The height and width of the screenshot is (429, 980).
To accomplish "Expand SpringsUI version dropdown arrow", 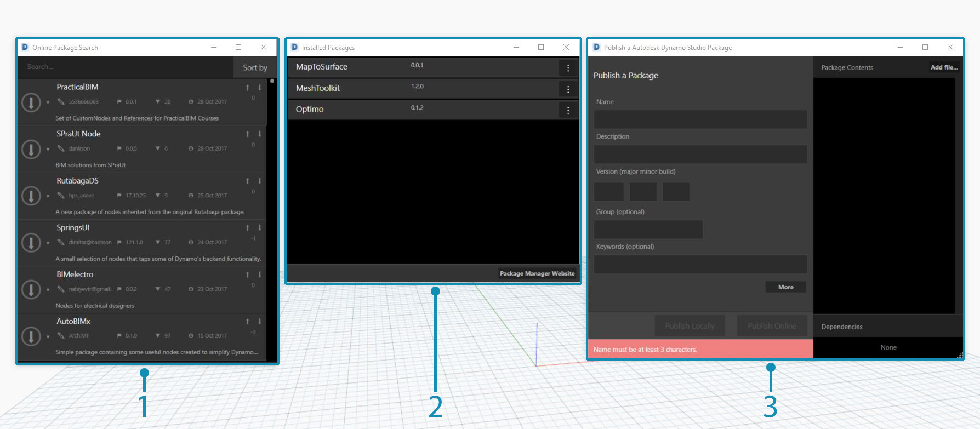I will tap(48, 243).
